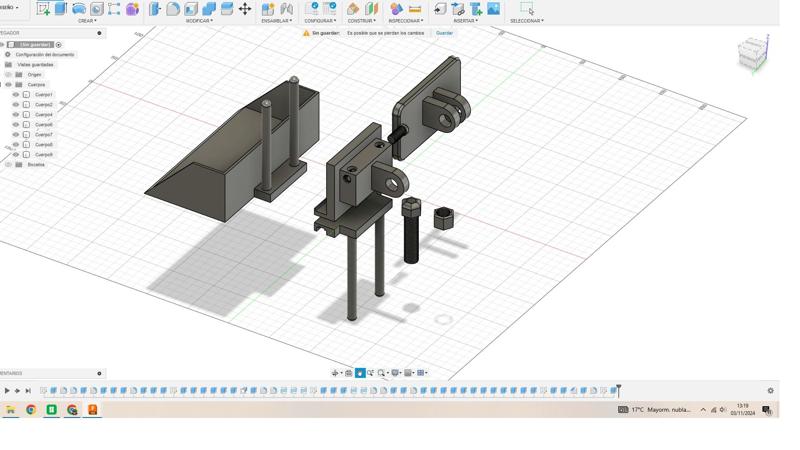Open the INSPECCIONAR dropdown
Screen dimensions: 800x450
tap(405, 21)
